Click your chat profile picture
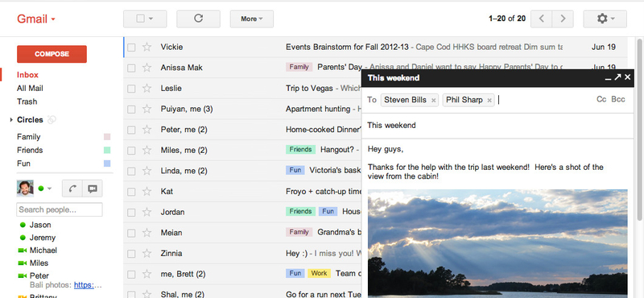 tap(25, 188)
